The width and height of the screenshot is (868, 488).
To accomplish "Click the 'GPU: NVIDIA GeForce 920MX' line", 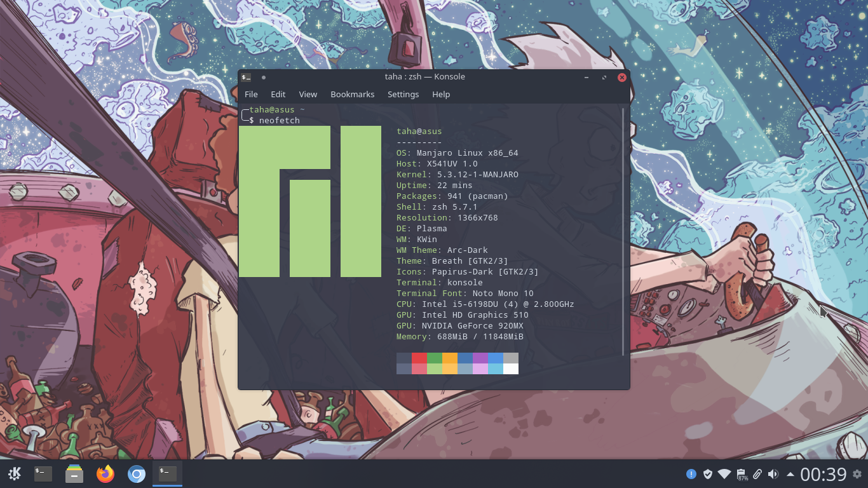I will pyautogui.click(x=460, y=326).
